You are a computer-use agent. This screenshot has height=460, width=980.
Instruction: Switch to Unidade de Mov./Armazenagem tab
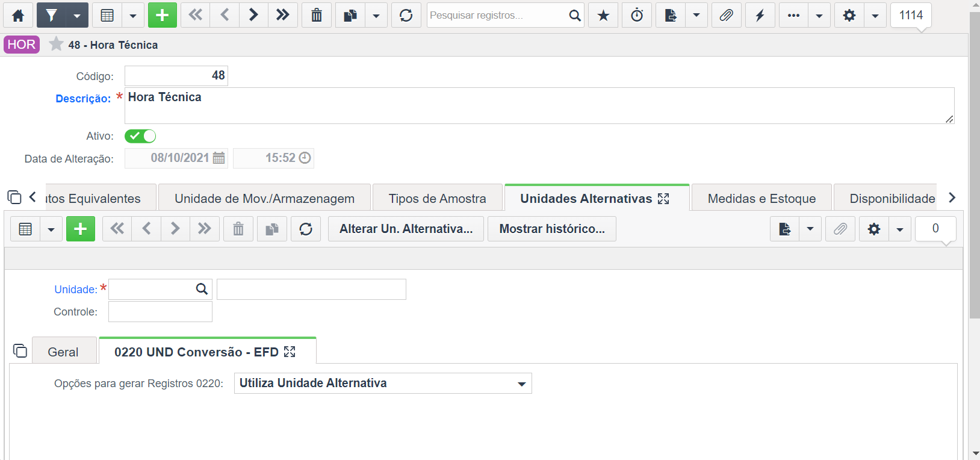pyautogui.click(x=264, y=198)
